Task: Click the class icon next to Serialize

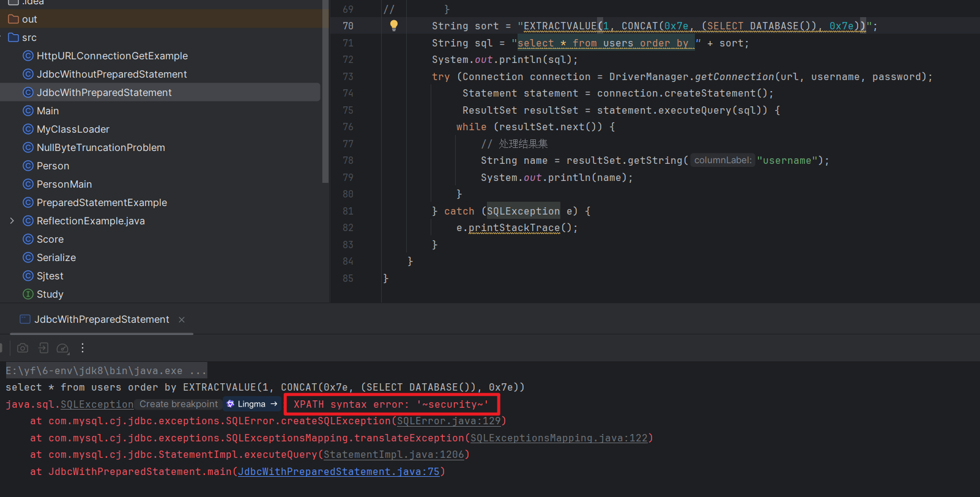Action: pyautogui.click(x=28, y=257)
